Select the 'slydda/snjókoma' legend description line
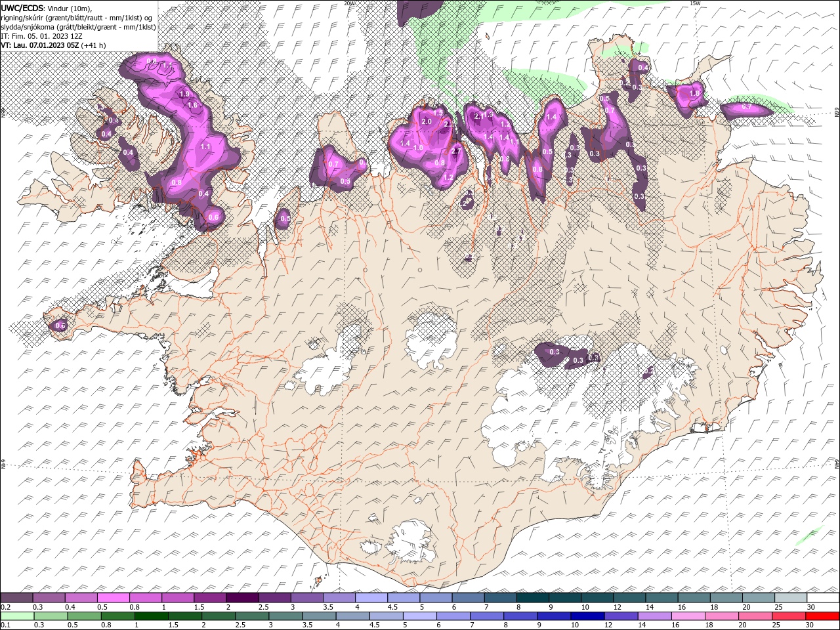840x630 pixels. click(77, 27)
